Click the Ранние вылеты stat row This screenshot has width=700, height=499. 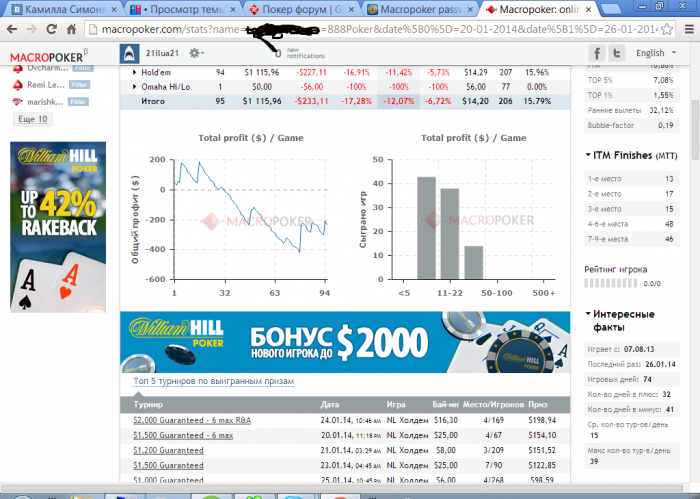(631, 110)
